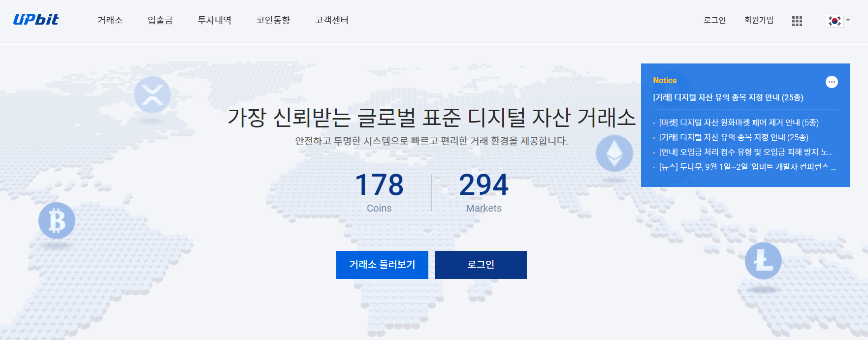Open the 코인동향 menu

click(x=273, y=20)
